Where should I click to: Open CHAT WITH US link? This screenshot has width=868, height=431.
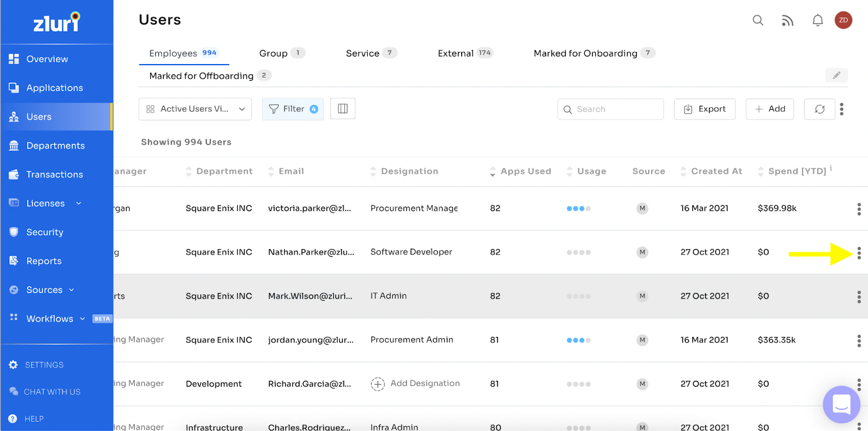pos(44,392)
